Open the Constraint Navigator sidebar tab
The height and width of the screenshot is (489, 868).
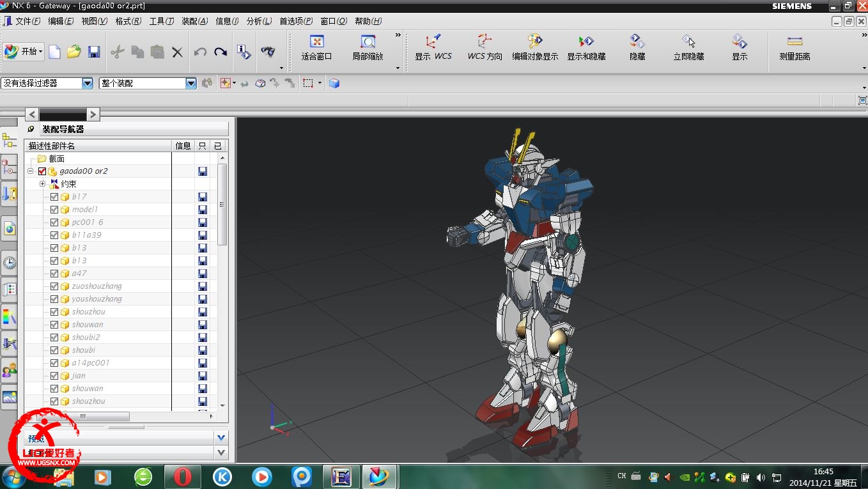[x=9, y=169]
